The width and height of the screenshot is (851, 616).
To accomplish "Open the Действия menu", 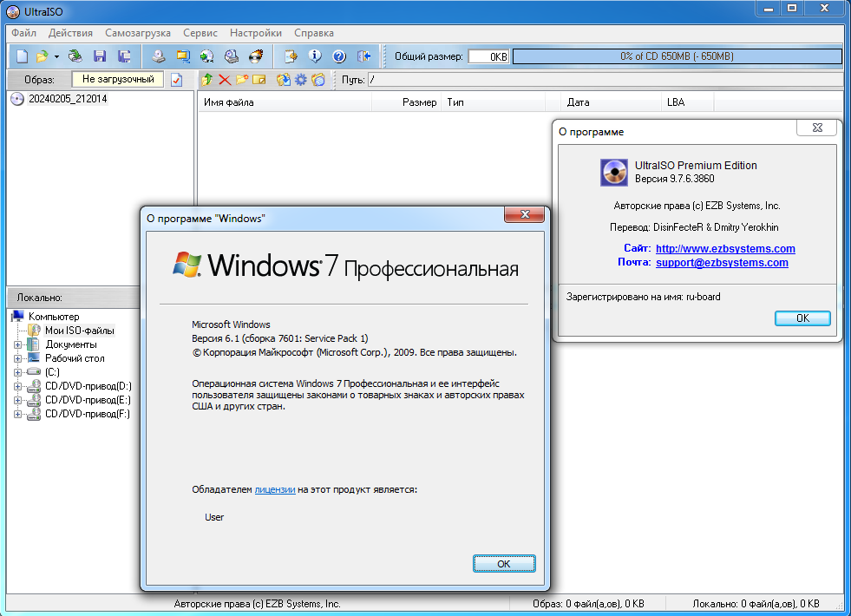I will tap(70, 33).
